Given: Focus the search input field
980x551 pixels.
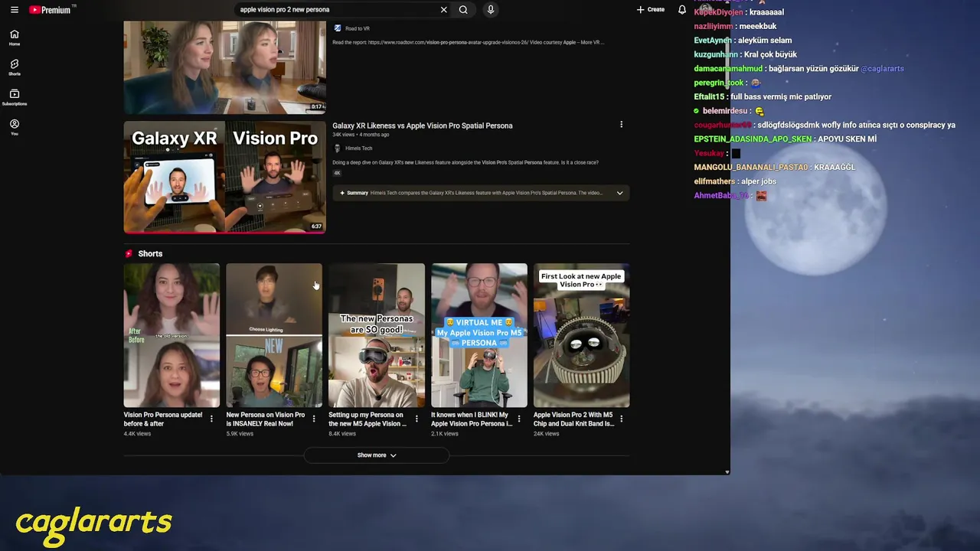Looking at the screenshot, I should pyautogui.click(x=337, y=10).
